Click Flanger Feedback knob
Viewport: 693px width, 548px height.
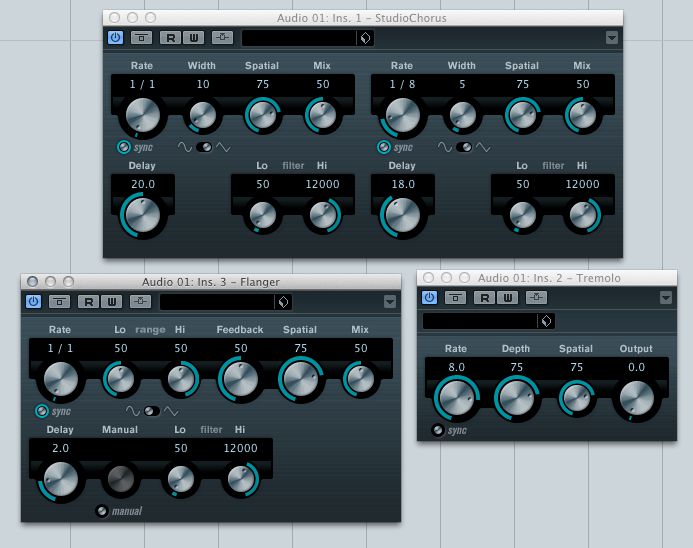(x=240, y=379)
